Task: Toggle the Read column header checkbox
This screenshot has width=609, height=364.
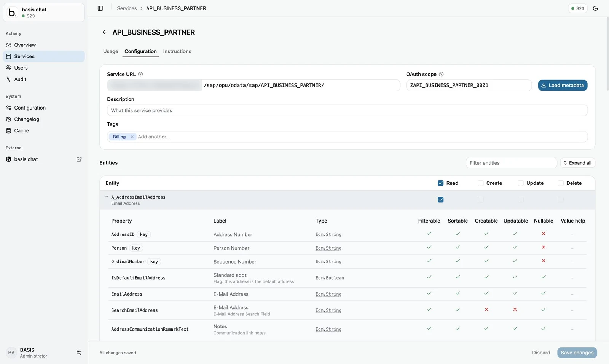Action: point(441,183)
